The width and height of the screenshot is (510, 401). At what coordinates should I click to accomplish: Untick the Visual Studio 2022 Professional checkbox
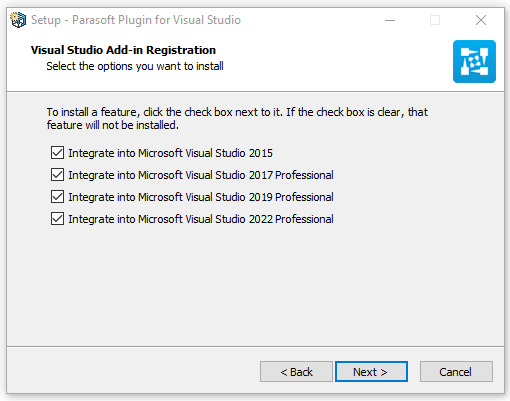(x=57, y=219)
